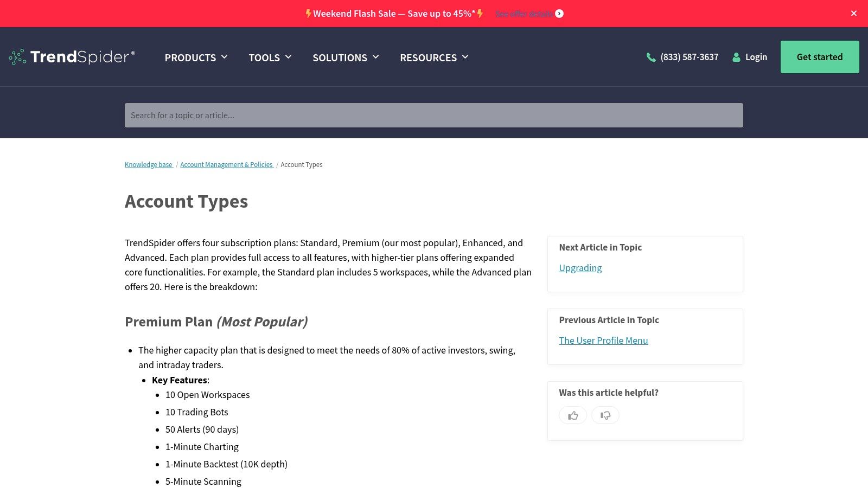Click 'Next Article in Topic' heading
The height and width of the screenshot is (488, 868).
click(601, 247)
